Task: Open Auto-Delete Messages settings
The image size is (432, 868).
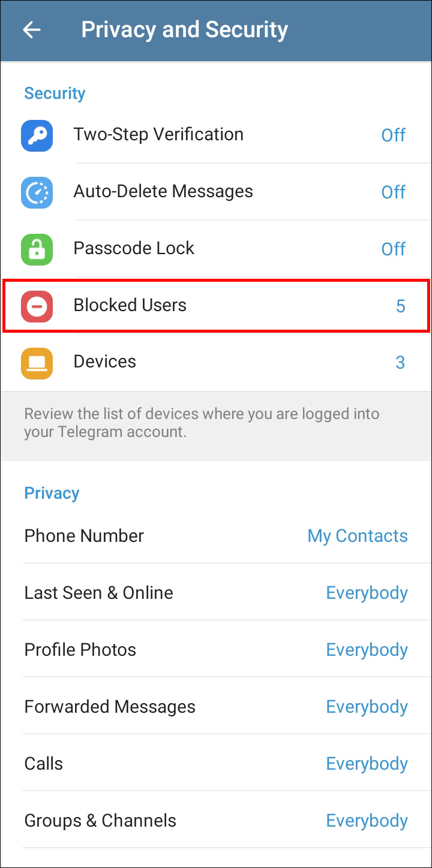Action: (x=163, y=191)
